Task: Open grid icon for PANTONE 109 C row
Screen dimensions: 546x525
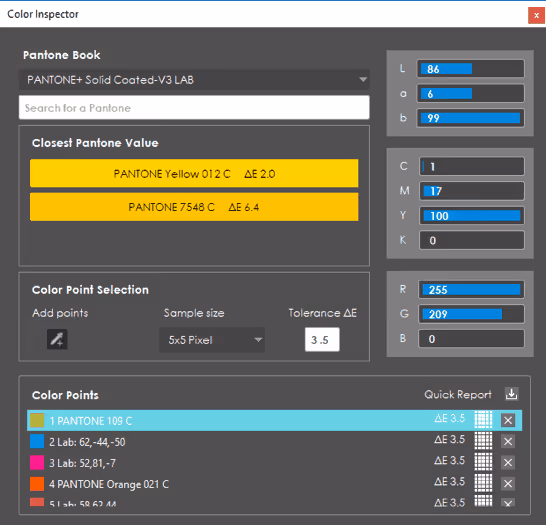Action: (x=483, y=420)
